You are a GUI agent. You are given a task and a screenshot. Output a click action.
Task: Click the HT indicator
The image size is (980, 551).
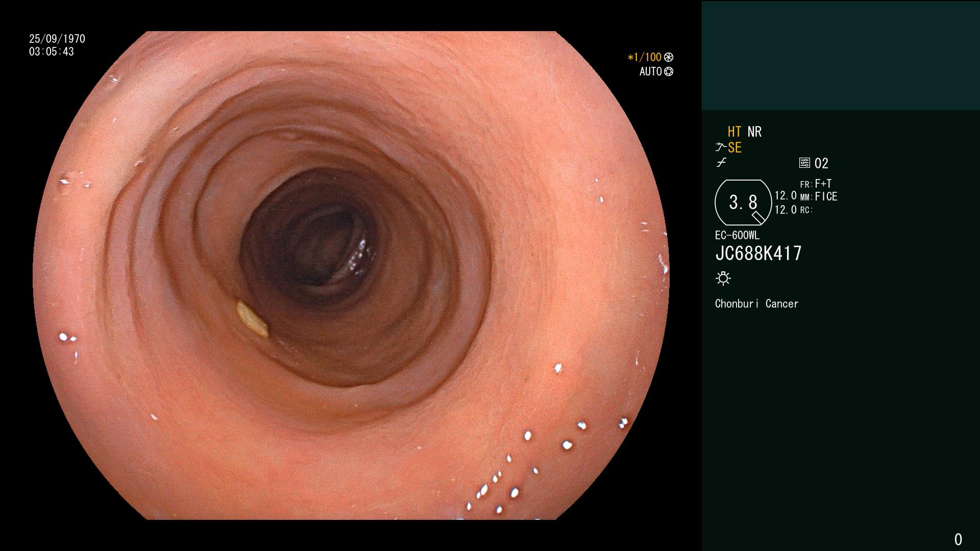734,132
